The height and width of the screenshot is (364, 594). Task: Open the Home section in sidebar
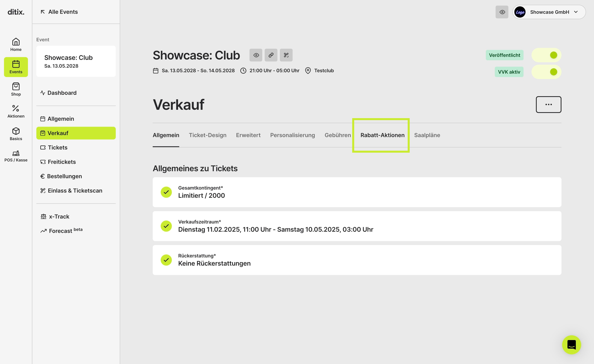pos(16,45)
